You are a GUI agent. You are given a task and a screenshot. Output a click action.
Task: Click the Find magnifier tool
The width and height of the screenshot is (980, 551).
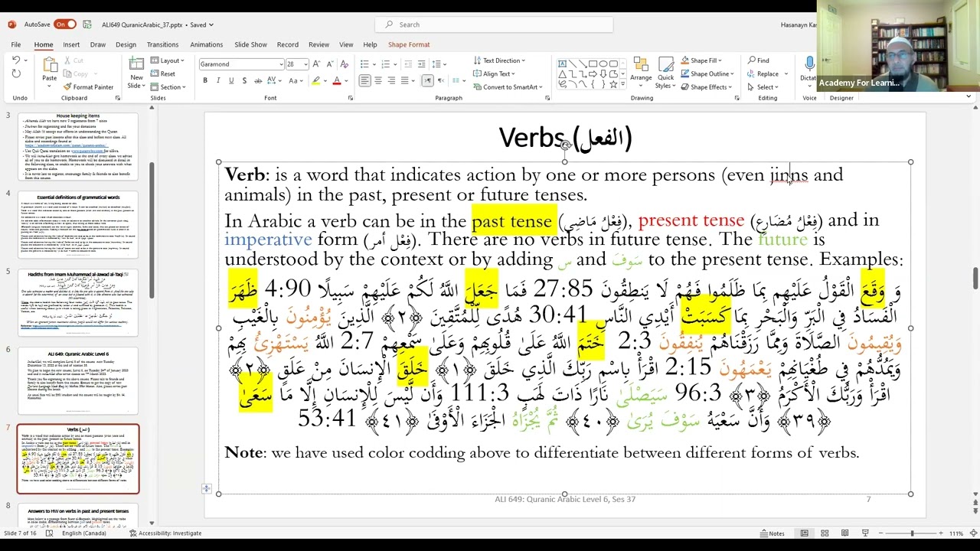tap(758, 60)
